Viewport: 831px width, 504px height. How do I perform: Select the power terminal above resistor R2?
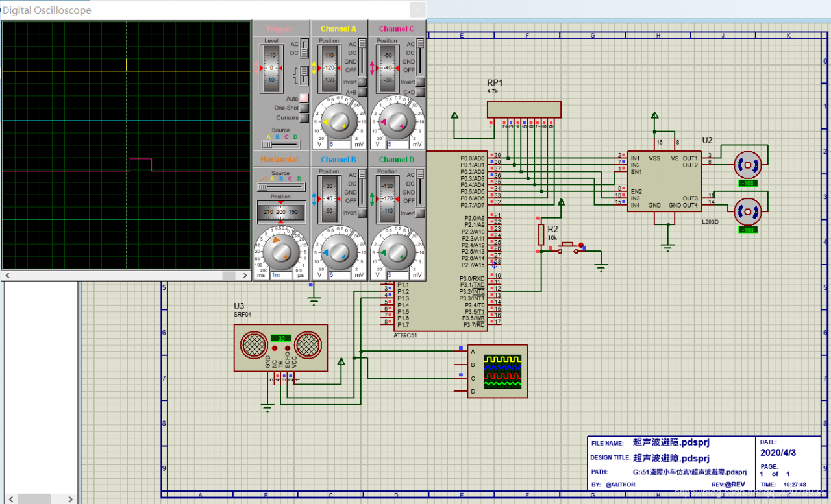[x=561, y=202]
